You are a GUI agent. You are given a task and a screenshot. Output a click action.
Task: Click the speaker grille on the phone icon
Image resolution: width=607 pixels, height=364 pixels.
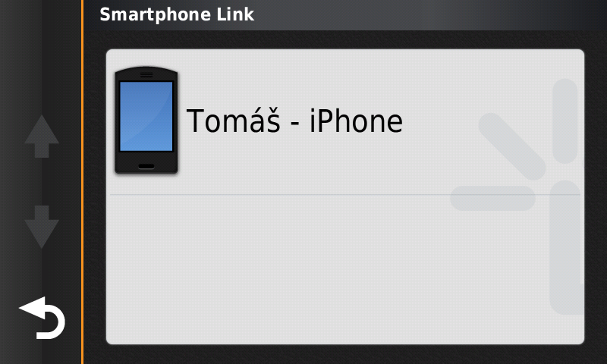coord(146,74)
